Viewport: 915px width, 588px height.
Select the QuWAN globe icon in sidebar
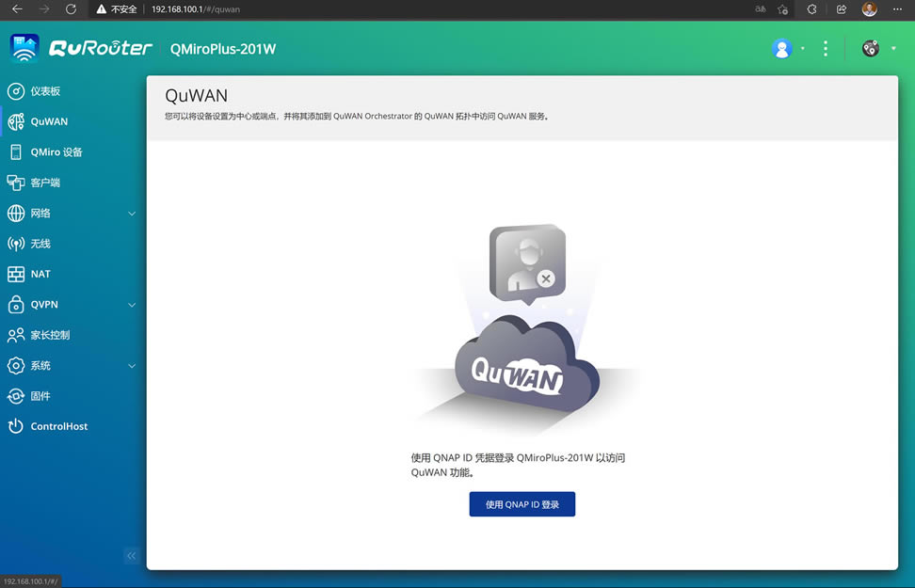click(x=16, y=121)
